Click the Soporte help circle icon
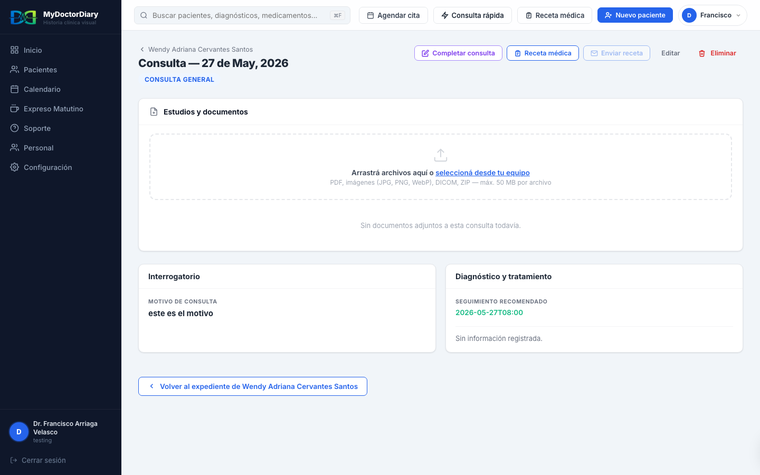The height and width of the screenshot is (475, 760). [x=15, y=128]
